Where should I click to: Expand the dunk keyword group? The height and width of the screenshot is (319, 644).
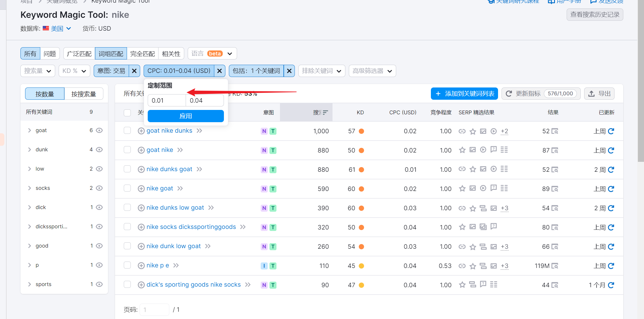(x=29, y=150)
